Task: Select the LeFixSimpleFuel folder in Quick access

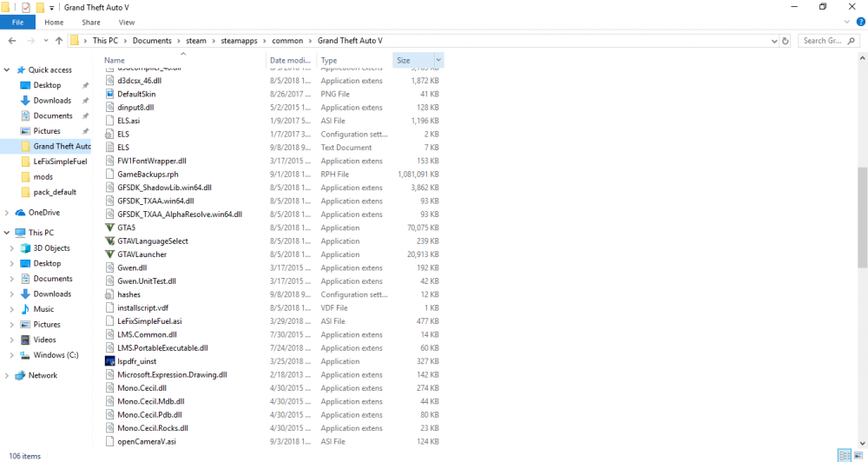Action: [x=61, y=162]
